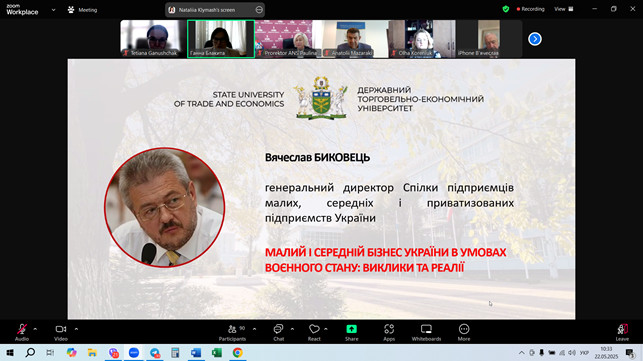Open the More options menu
Viewport: 643px width, 361px height.
464,332
